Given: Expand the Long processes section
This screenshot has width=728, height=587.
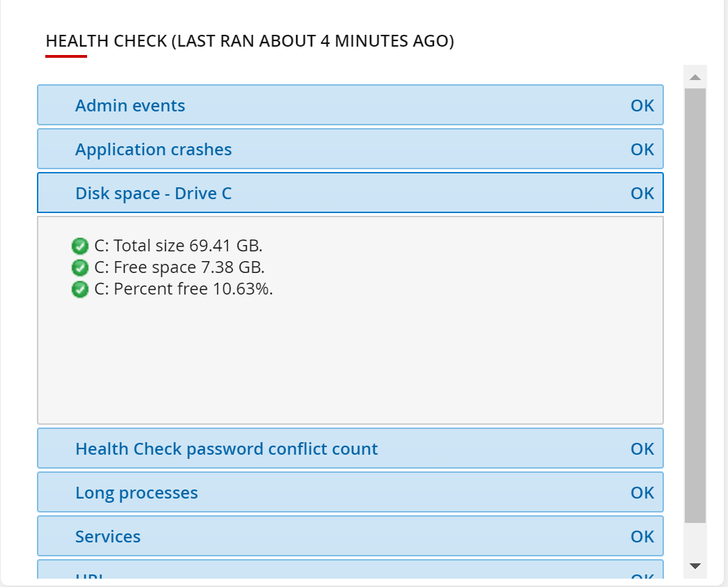Looking at the screenshot, I should (x=137, y=493).
